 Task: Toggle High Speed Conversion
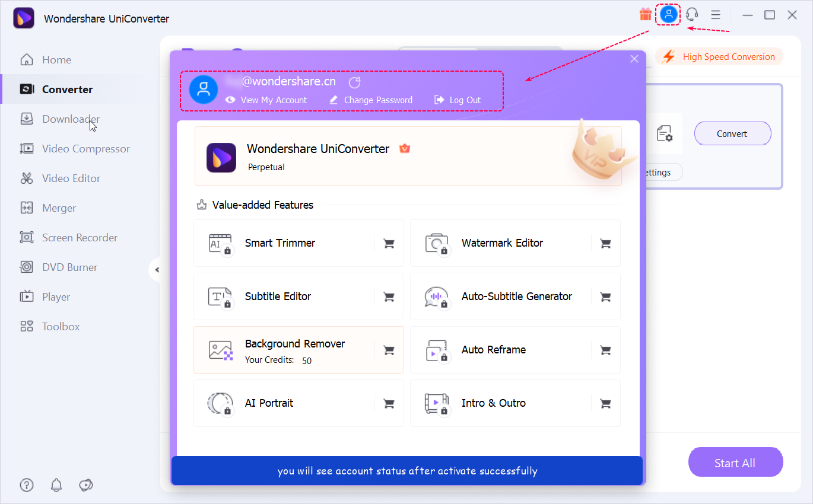pos(719,57)
